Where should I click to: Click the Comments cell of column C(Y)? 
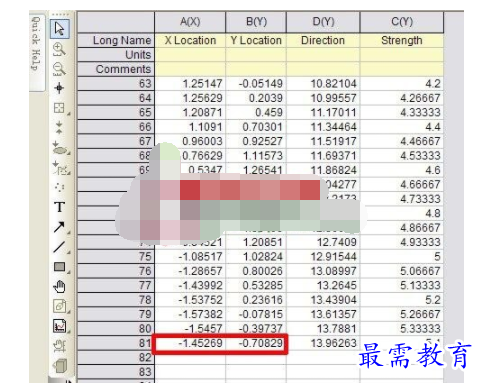pyautogui.click(x=402, y=69)
